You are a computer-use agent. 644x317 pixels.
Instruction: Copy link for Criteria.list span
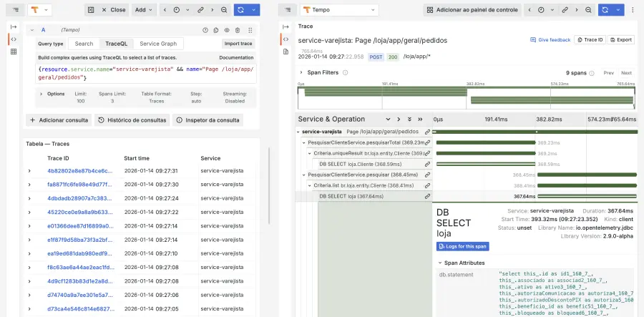click(427, 185)
